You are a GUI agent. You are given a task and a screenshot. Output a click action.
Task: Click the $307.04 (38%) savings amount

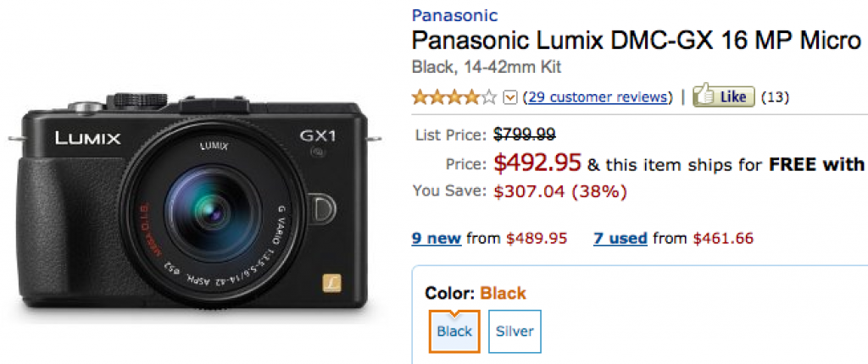click(x=560, y=191)
